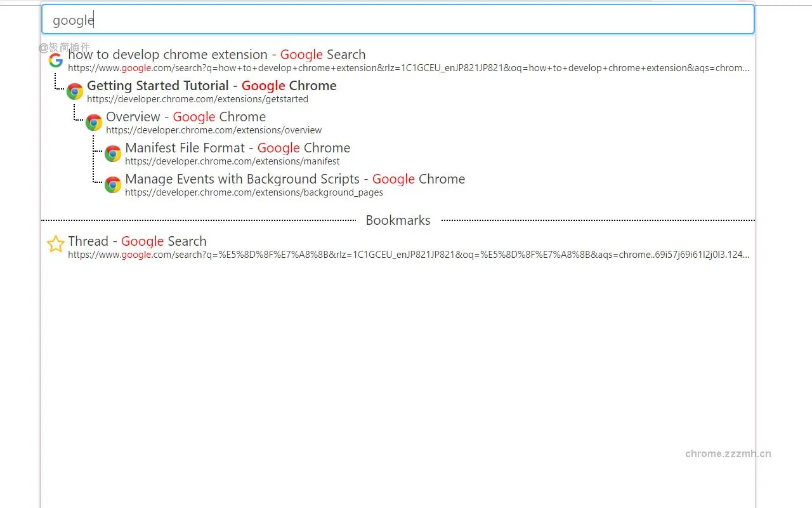Click the Chrome icon beside the Overview entry
Image resolution: width=812 pixels, height=508 pixels.
[93, 122]
